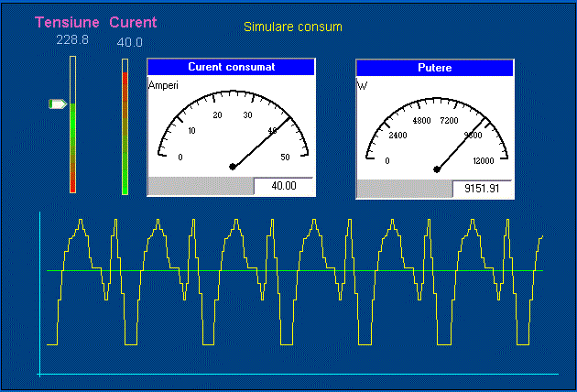577x392 pixels.
Task: Click the Amperi unit label
Action: click(x=162, y=84)
